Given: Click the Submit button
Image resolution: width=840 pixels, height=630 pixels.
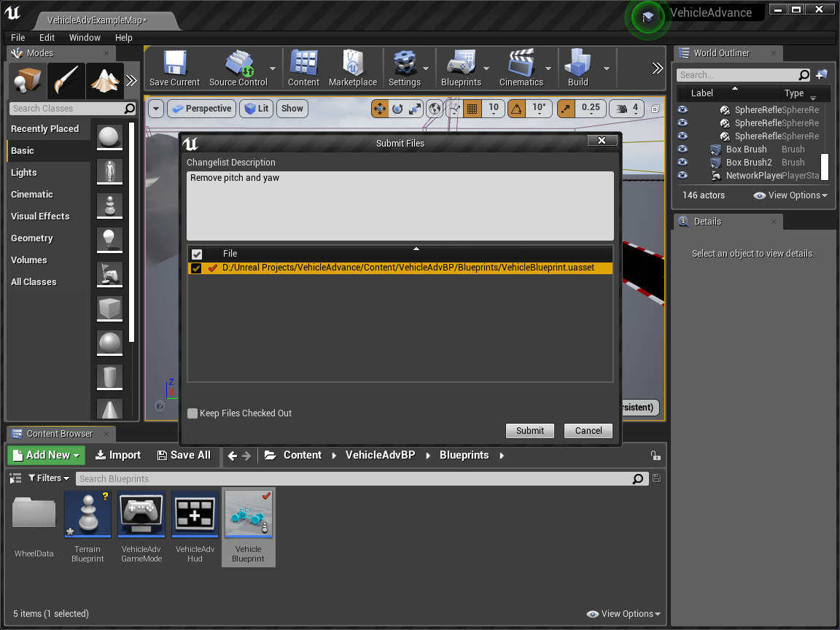Looking at the screenshot, I should [529, 430].
